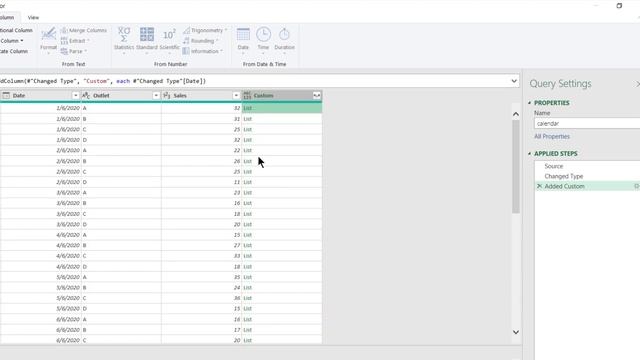The width and height of the screenshot is (640, 360).
Task: Open Trigonometry dropdown
Action: (x=205, y=30)
